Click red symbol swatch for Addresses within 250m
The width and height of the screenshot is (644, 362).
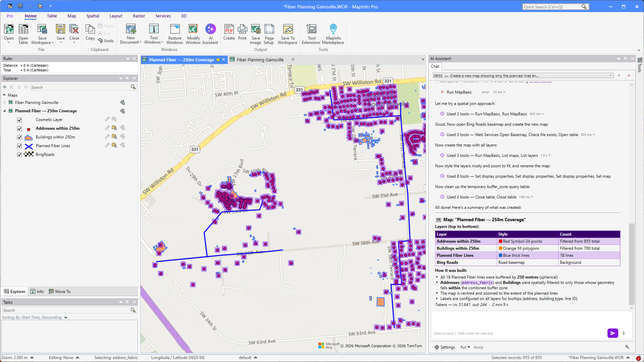29,129
